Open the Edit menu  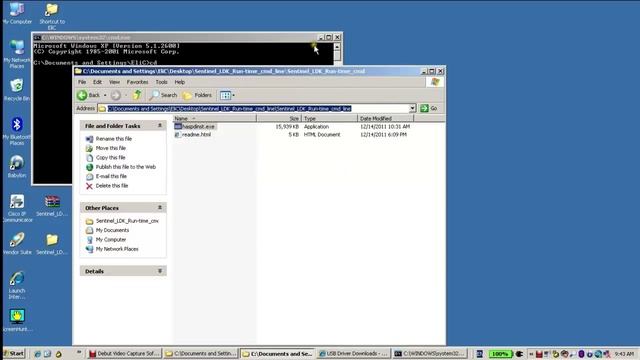coord(97,82)
